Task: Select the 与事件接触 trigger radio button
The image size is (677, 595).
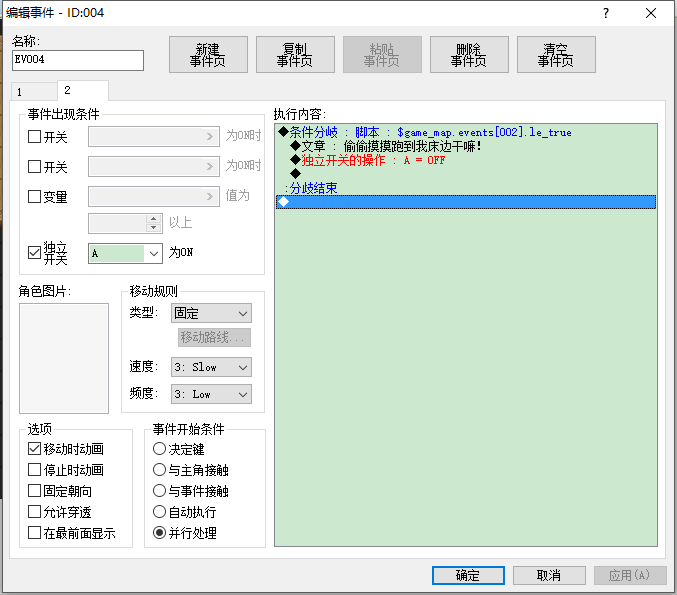Action: [x=159, y=491]
